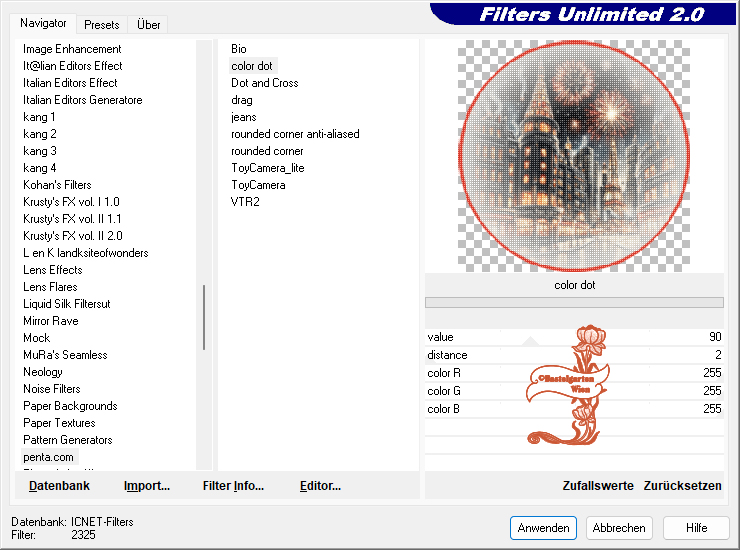
Task: Switch to the Navigator tab
Action: coord(43,23)
